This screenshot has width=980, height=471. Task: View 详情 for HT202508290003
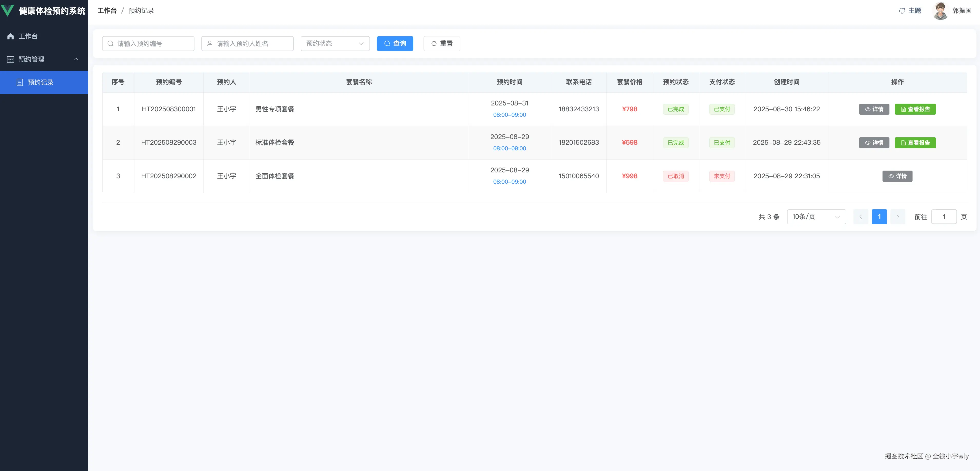[874, 143]
